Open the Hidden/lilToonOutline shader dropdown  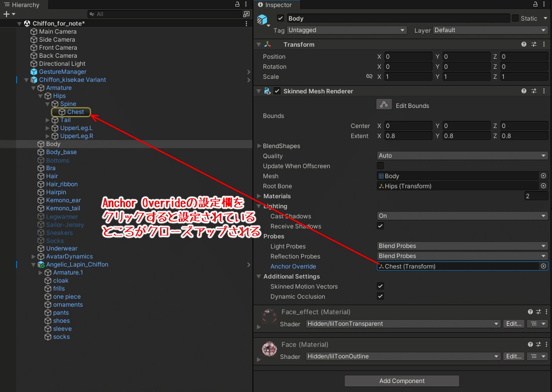[403, 356]
